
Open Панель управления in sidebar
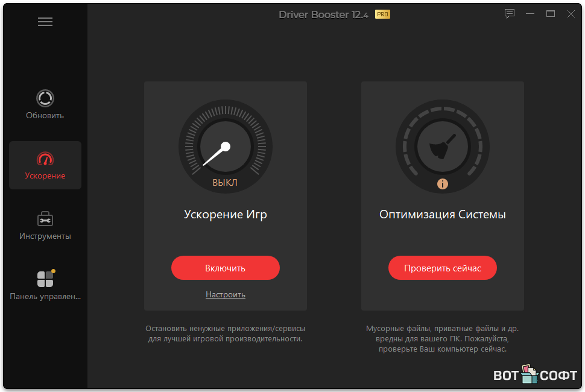point(45,285)
